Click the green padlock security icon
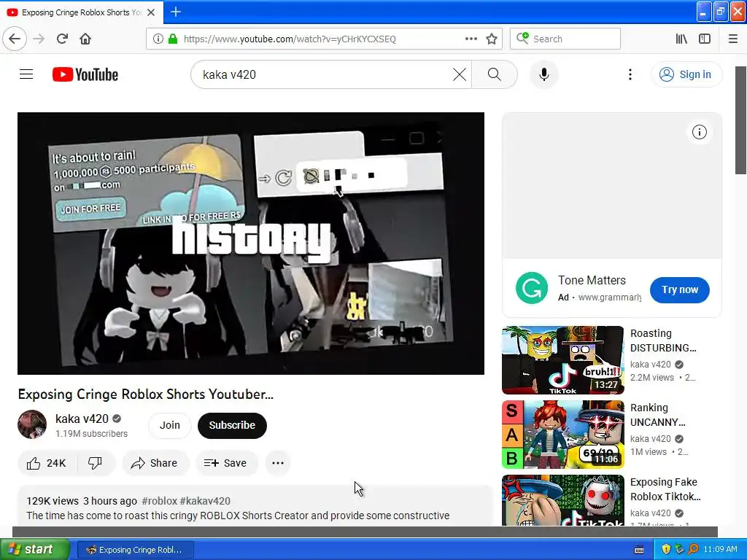The width and height of the screenshot is (747, 560). pyautogui.click(x=173, y=39)
